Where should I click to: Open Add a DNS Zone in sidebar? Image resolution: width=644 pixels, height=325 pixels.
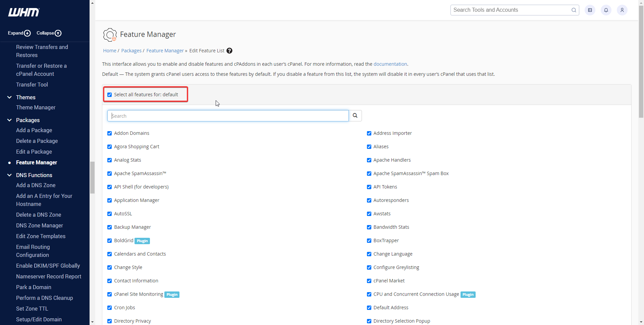[36, 185]
